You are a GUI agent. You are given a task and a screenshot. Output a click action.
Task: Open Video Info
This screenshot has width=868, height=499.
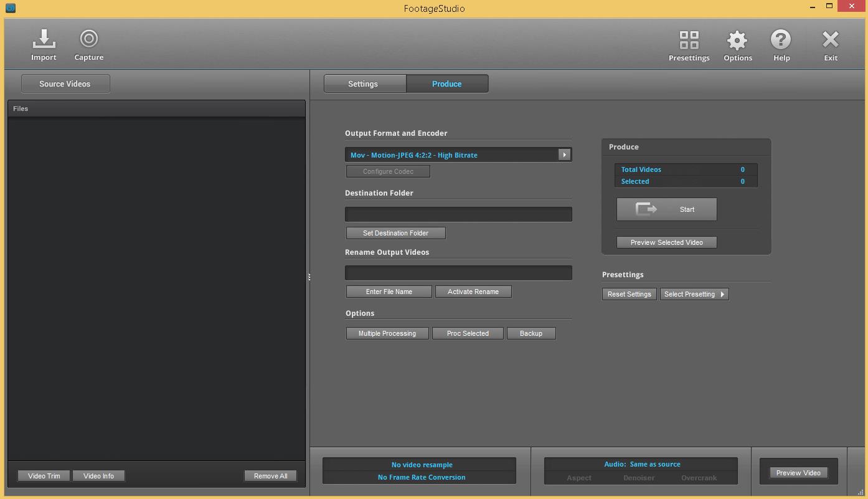pyautogui.click(x=98, y=476)
